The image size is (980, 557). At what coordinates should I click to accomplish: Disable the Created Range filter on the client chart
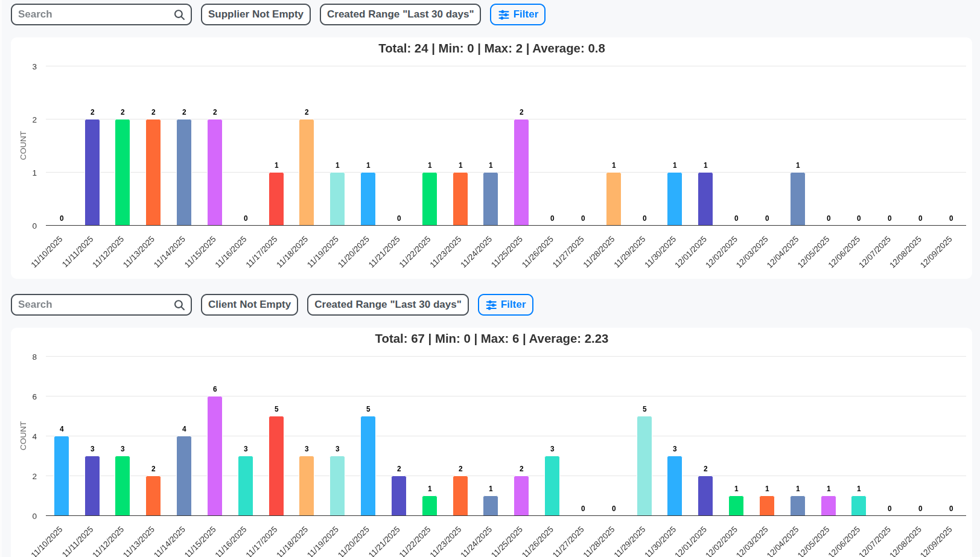[x=387, y=304]
